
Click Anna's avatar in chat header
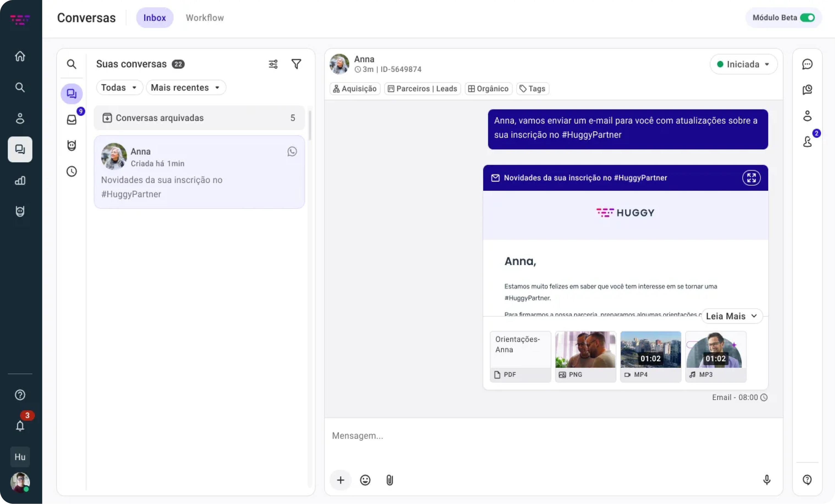[x=339, y=64]
